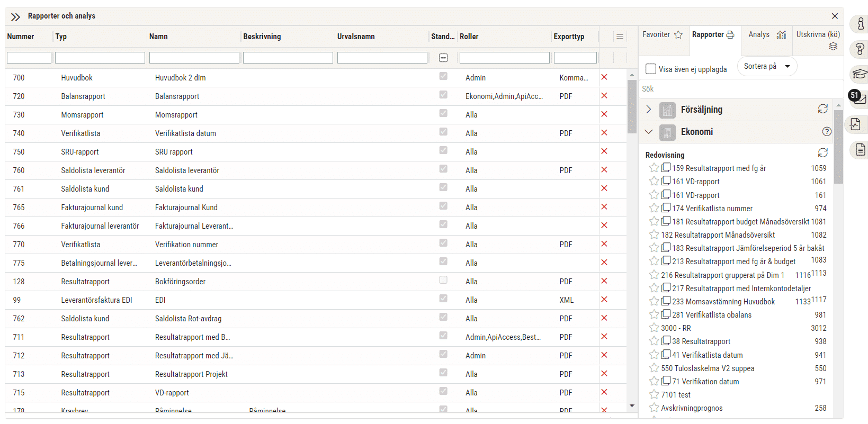
Task: Click the Roller filter input field
Action: (x=505, y=58)
